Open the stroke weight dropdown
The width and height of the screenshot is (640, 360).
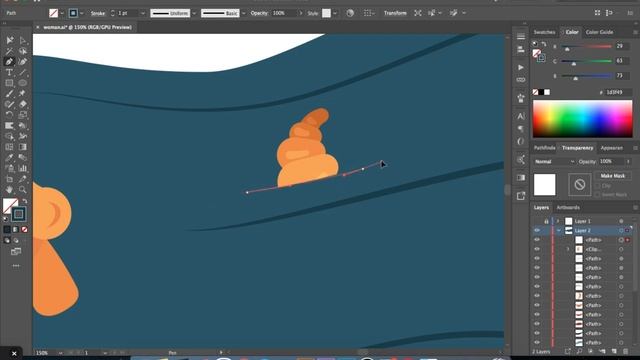(x=143, y=13)
